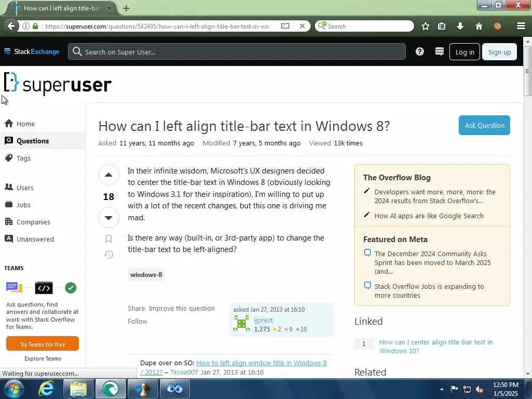Click the browser address bar URL
Screen dimensions: 532x399
coord(157,26)
